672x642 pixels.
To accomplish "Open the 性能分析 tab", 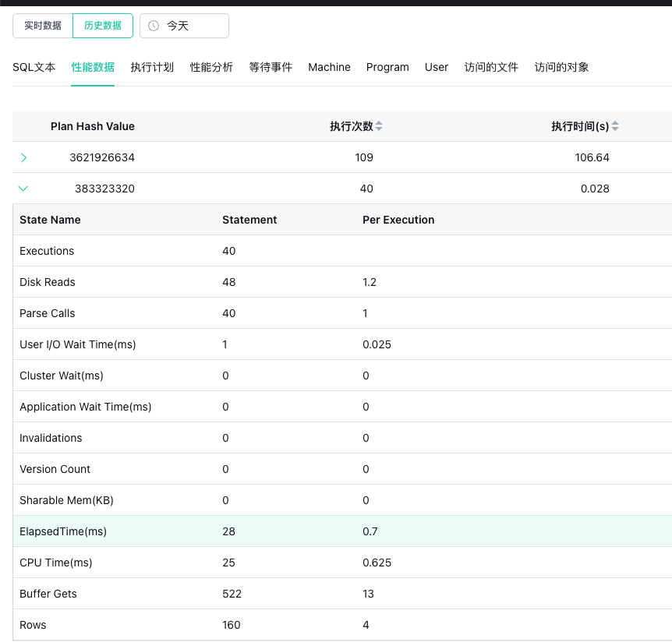I will 211,67.
